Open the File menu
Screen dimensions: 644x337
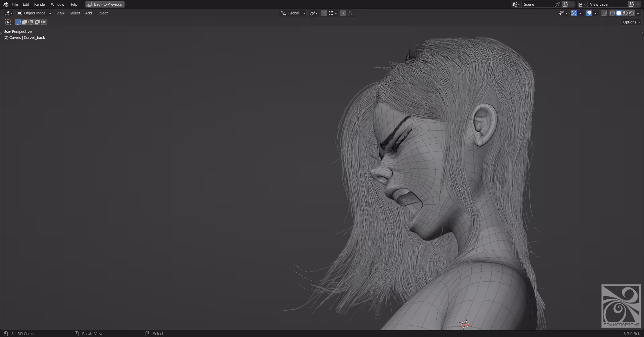click(15, 4)
